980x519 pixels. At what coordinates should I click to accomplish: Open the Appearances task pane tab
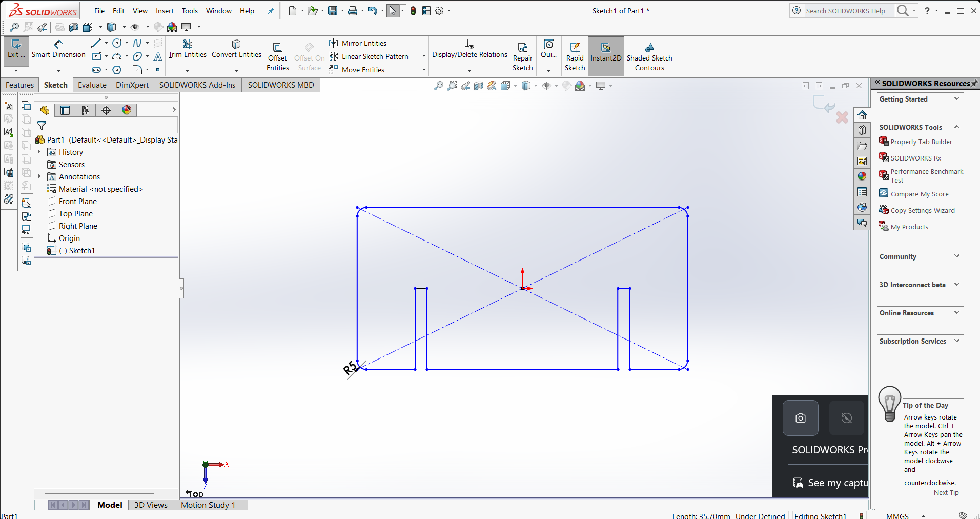click(862, 176)
